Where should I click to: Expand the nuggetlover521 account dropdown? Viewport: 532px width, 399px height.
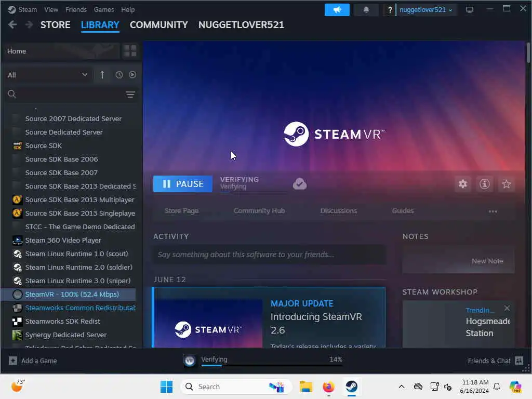coord(426,10)
